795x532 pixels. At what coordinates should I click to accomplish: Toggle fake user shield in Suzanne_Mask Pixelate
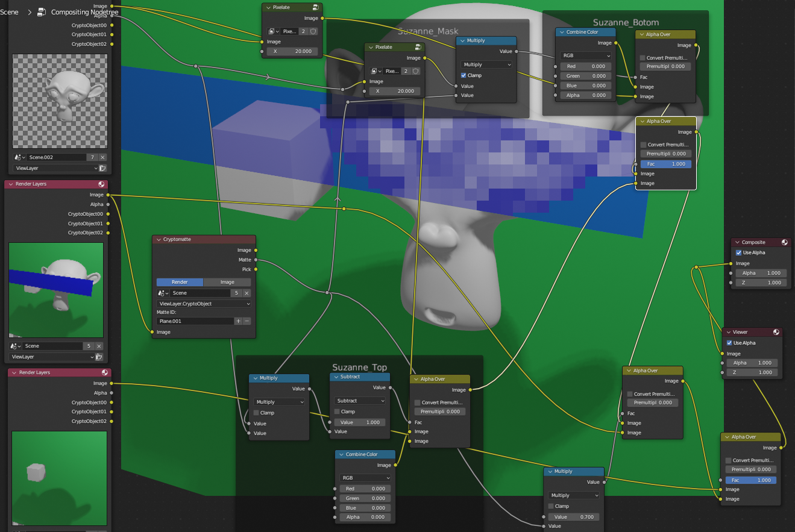(415, 71)
